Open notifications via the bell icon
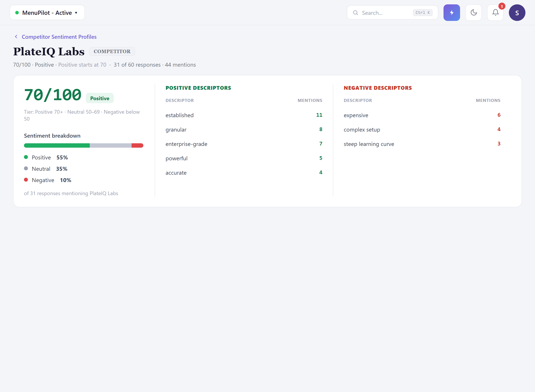The width and height of the screenshot is (535, 392). pos(495,13)
